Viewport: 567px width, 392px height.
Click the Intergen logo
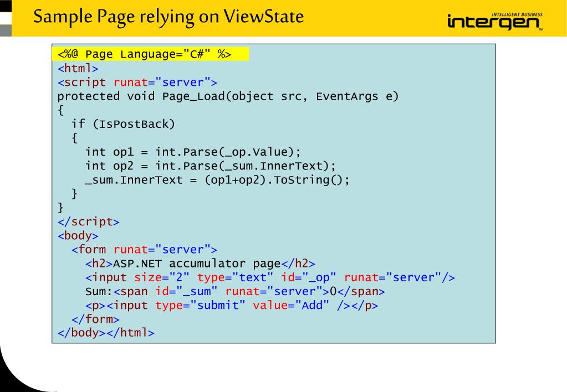coord(495,22)
